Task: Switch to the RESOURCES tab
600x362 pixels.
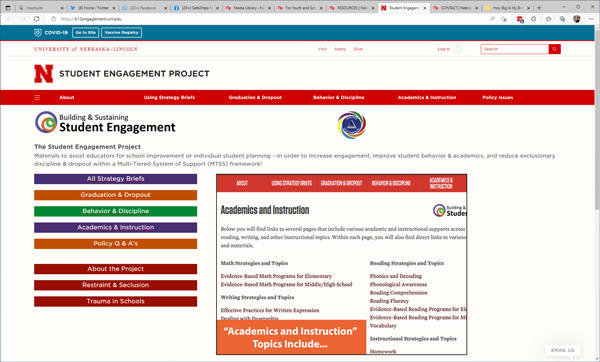Action: pyautogui.click(x=351, y=8)
